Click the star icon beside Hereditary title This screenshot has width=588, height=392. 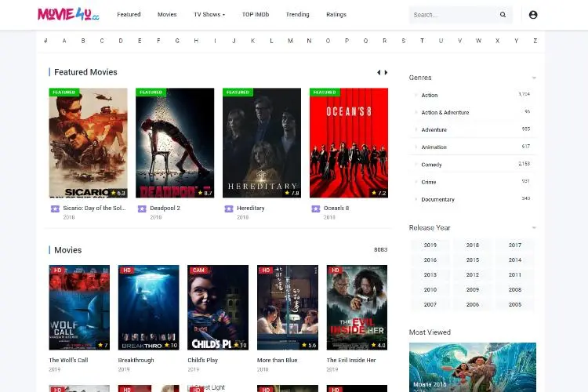point(229,209)
